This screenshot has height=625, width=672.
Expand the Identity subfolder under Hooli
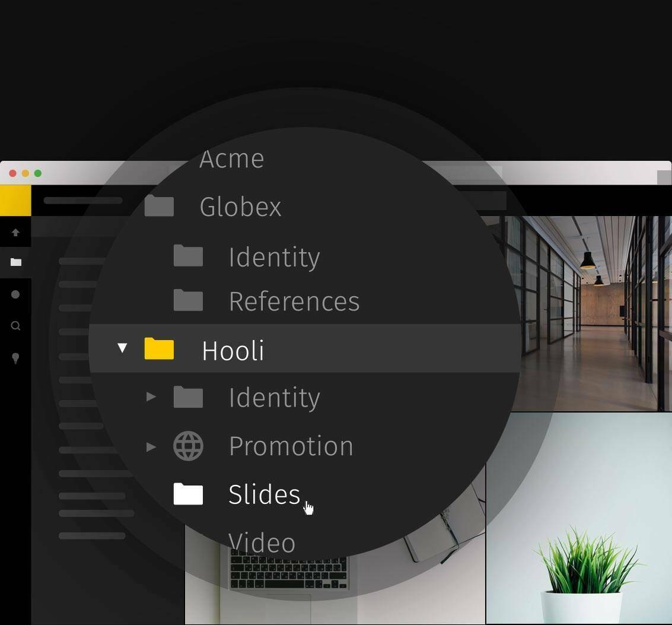tap(151, 397)
